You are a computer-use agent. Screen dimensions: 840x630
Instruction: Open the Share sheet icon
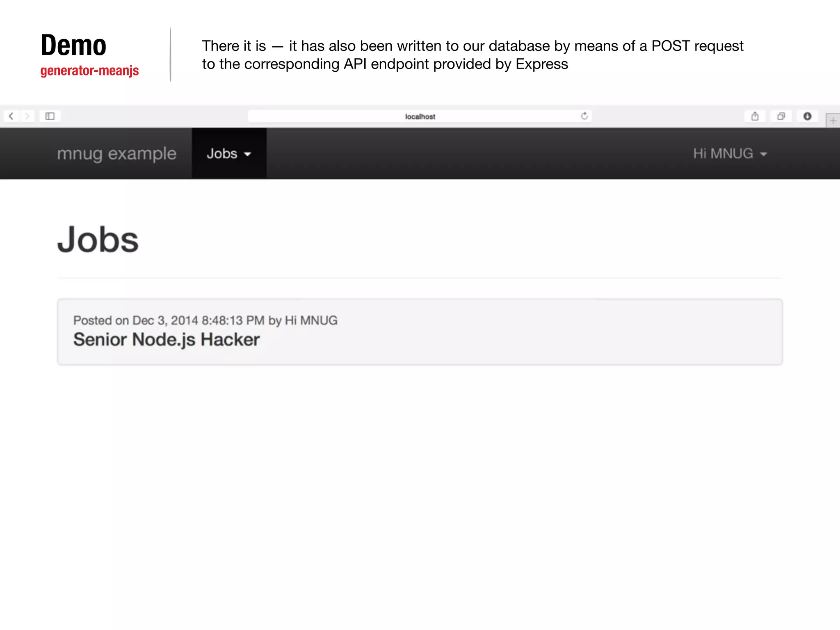click(755, 116)
